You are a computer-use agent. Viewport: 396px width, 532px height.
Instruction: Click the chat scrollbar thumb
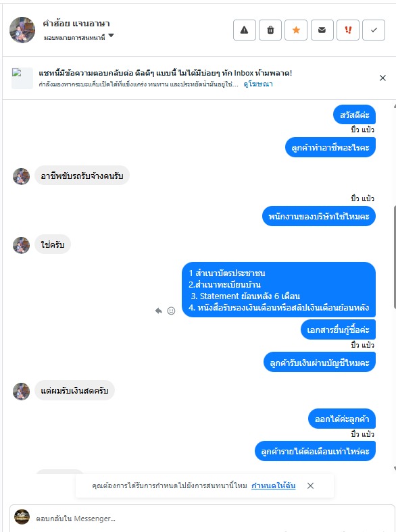tap(394, 257)
